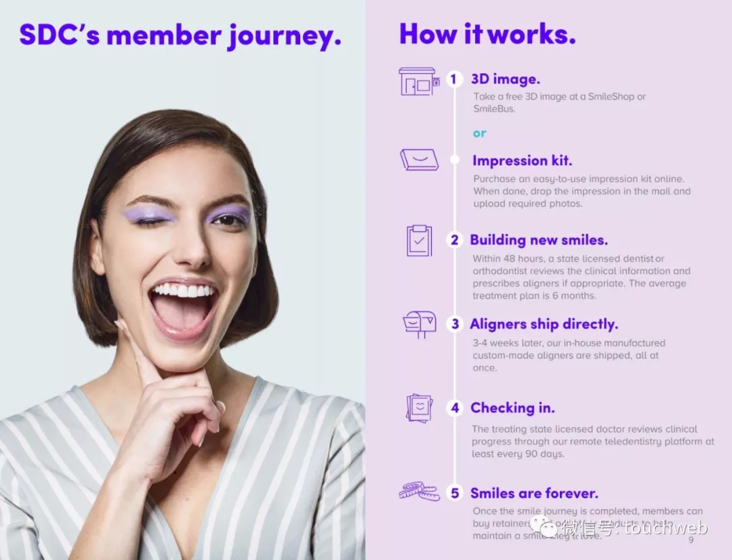Image resolution: width=732 pixels, height=560 pixels.
Task: Click the mailbox shipping icon
Action: click(x=420, y=324)
